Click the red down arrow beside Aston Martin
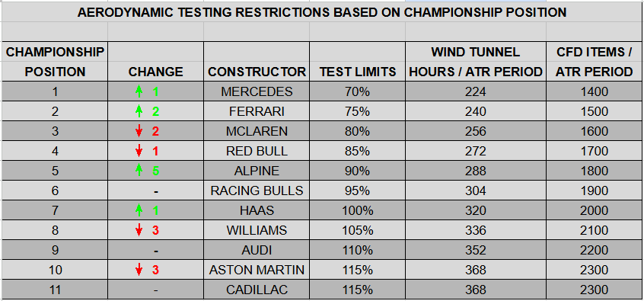644x301 pixels. point(139,270)
